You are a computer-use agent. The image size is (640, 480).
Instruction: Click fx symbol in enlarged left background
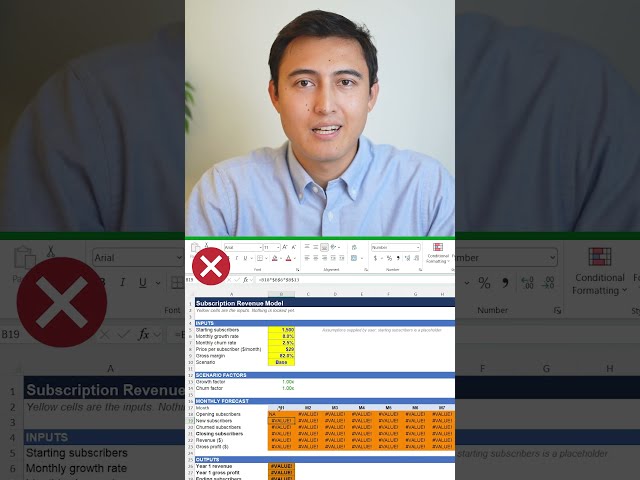tap(144, 335)
